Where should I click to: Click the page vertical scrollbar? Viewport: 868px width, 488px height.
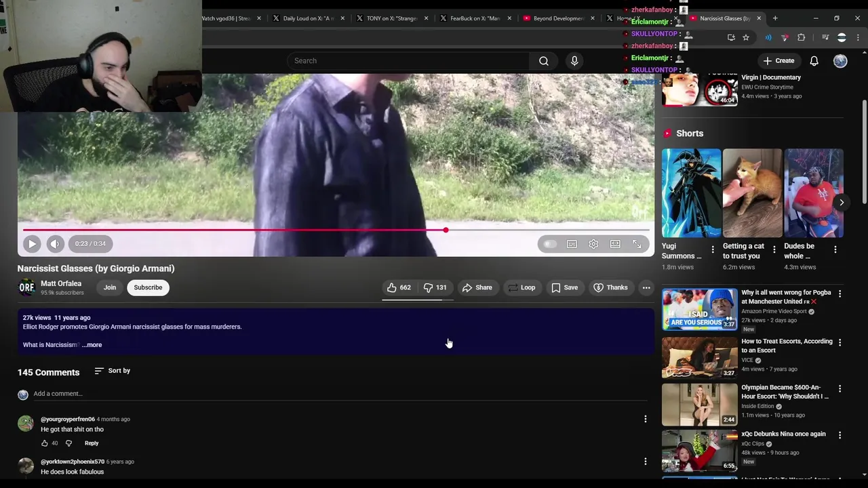tap(864, 152)
